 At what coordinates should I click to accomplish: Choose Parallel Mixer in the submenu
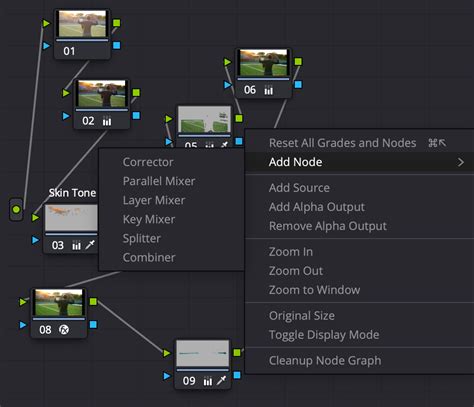(159, 181)
